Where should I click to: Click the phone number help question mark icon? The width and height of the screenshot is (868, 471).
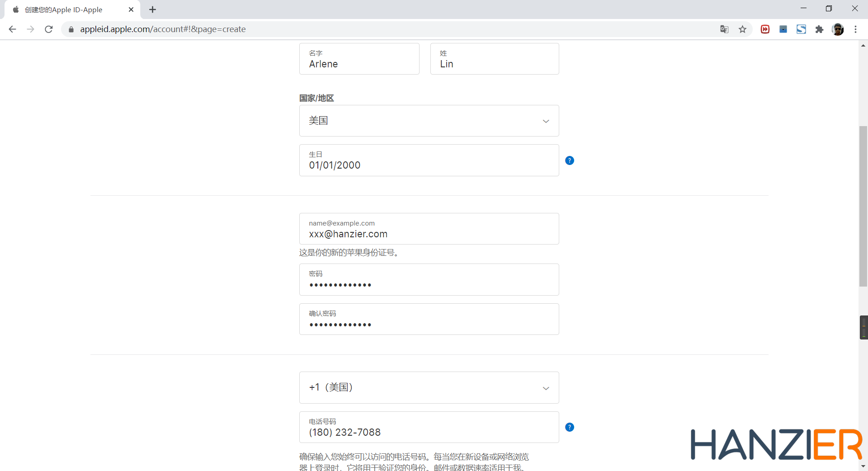(x=570, y=427)
